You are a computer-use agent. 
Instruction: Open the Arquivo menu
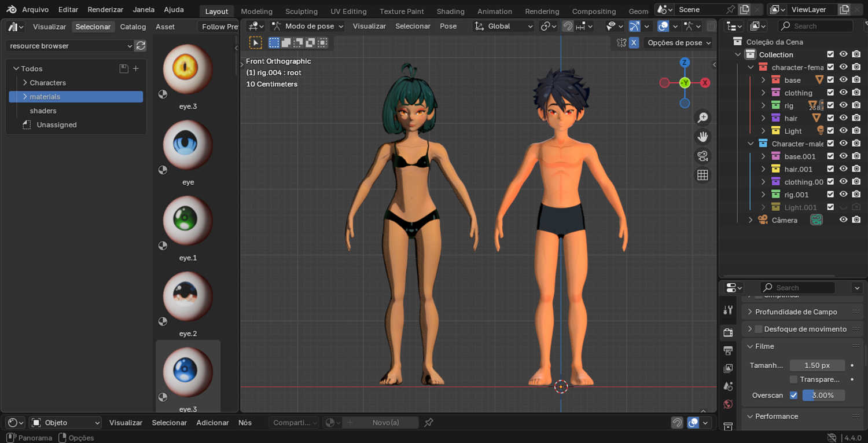click(x=35, y=9)
